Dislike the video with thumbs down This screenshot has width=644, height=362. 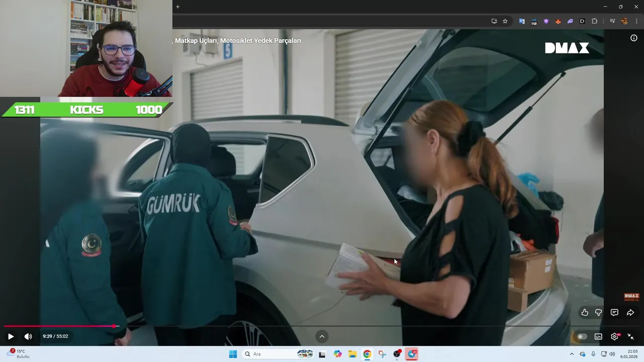coord(599,313)
